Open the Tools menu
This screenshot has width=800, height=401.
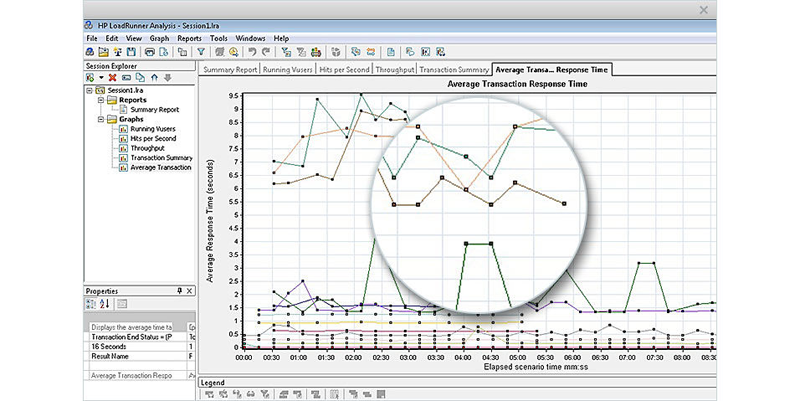tap(218, 37)
